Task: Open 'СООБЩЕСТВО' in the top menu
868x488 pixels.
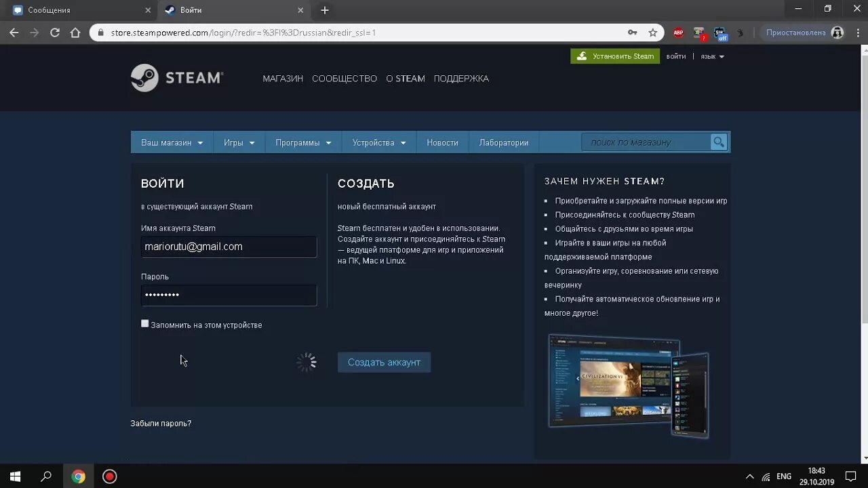Action: [344, 79]
